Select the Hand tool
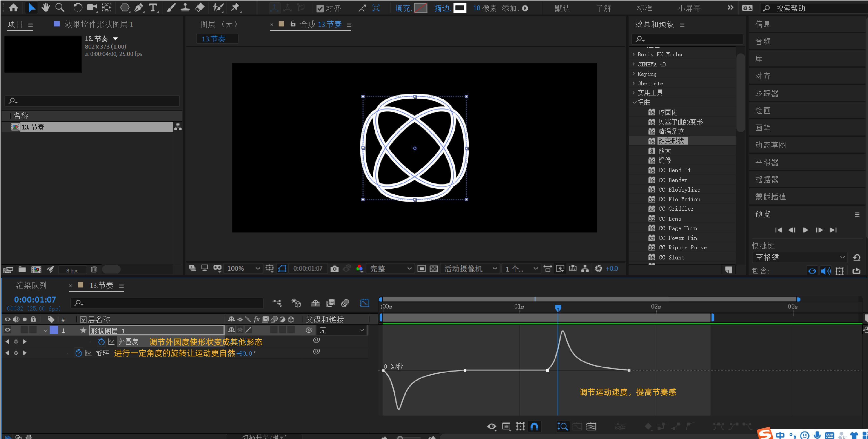This screenshot has width=868, height=439. pos(45,8)
